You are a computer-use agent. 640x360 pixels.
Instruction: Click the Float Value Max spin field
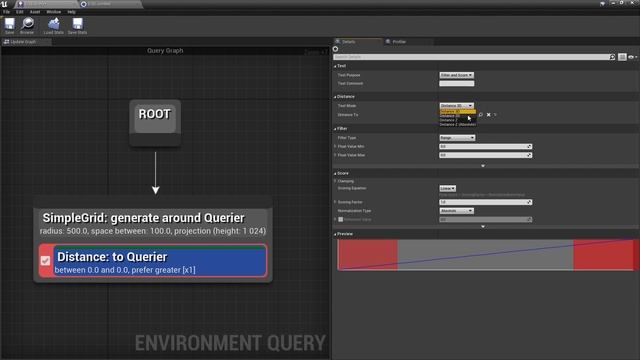tap(485, 155)
